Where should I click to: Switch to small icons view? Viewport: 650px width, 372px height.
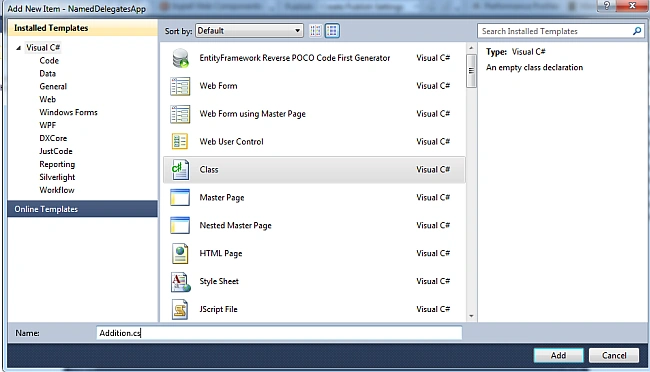[x=315, y=31]
